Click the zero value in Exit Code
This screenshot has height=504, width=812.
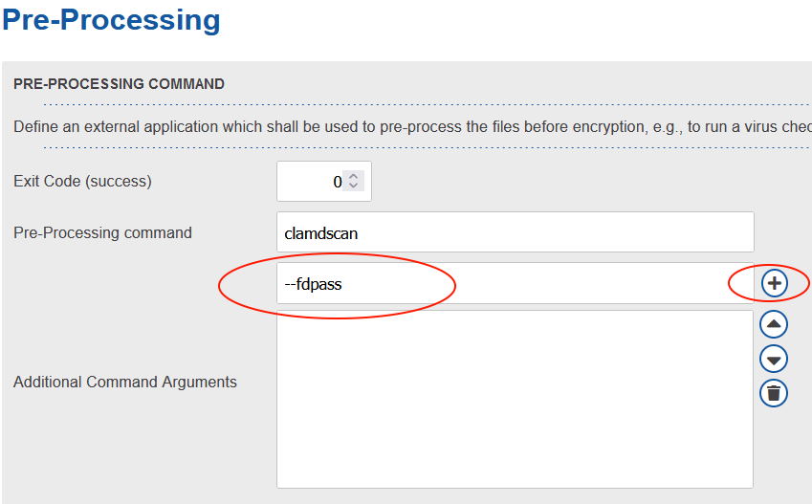pyautogui.click(x=337, y=182)
